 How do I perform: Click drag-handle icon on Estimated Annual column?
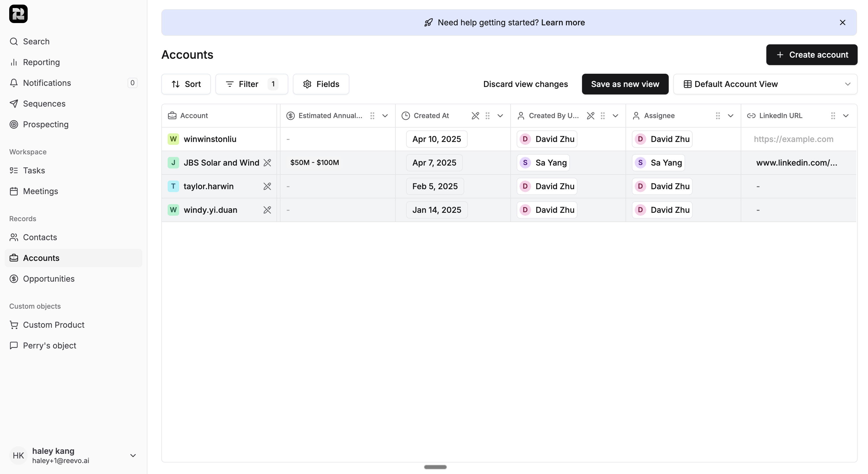coord(372,115)
